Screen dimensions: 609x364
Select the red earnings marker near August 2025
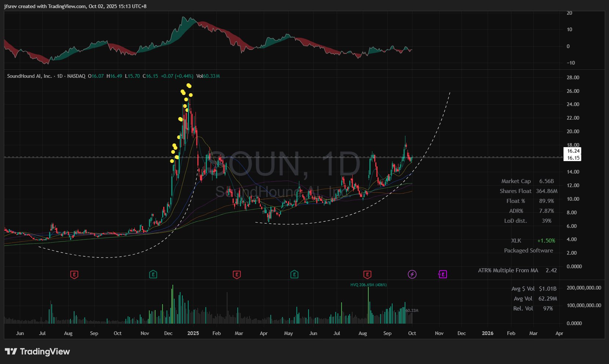tap(367, 274)
